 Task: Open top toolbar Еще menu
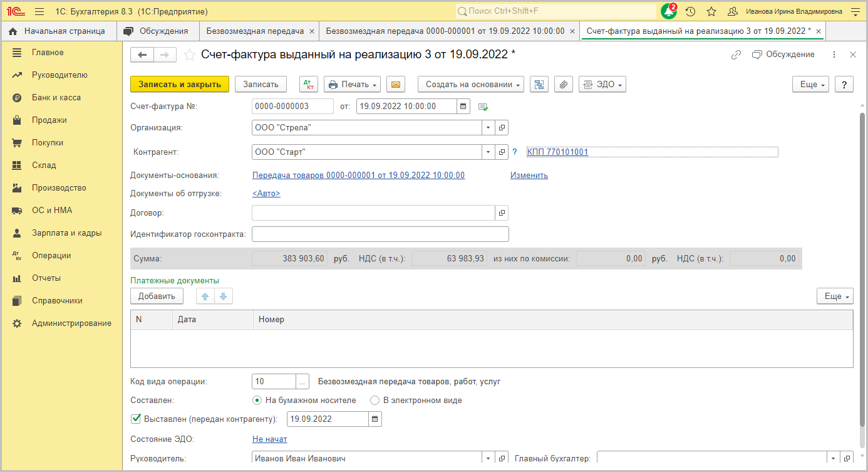[811, 85]
